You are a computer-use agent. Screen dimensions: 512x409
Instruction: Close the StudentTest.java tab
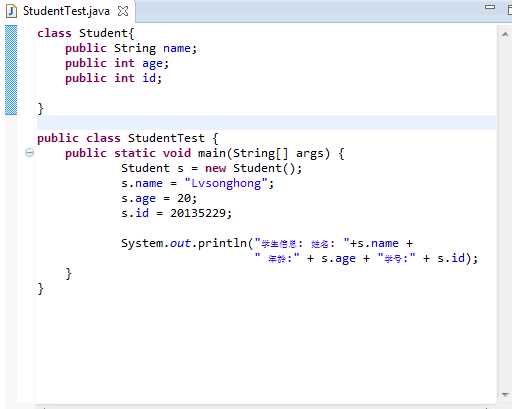pyautogui.click(x=123, y=11)
